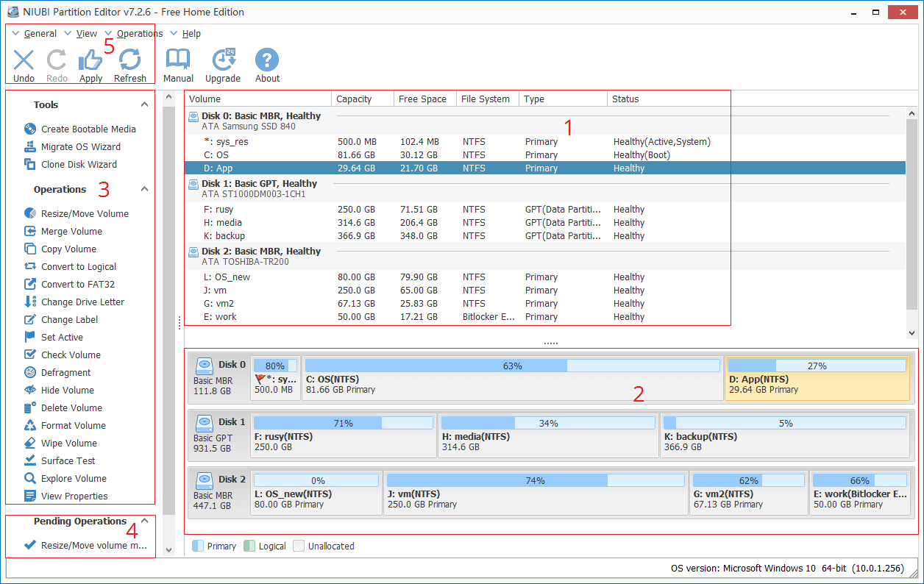Choose Format Volume operation
The height and width of the screenshot is (584, 924).
[73, 425]
